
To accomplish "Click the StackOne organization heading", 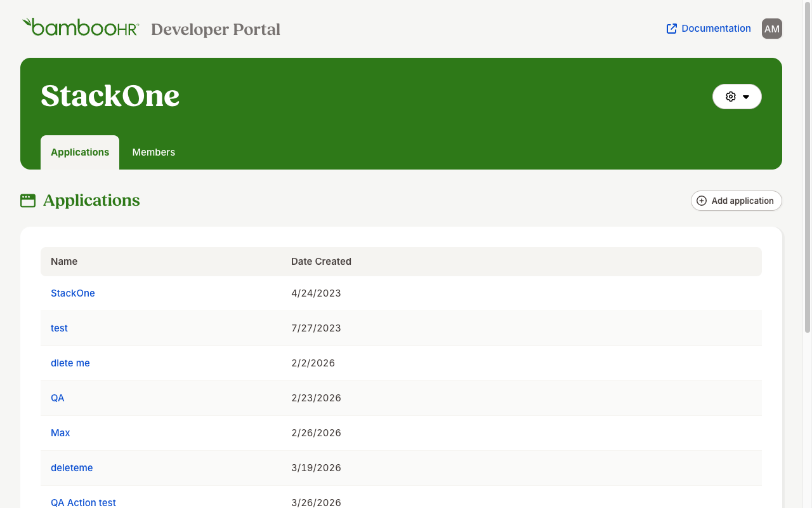I will click(x=110, y=96).
